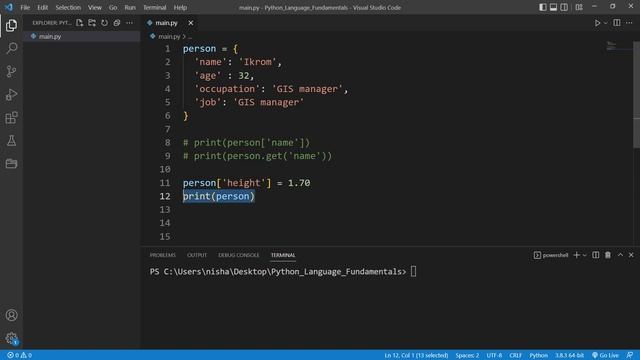Open errors and warnings counter
The image size is (640, 360).
[x=19, y=355]
